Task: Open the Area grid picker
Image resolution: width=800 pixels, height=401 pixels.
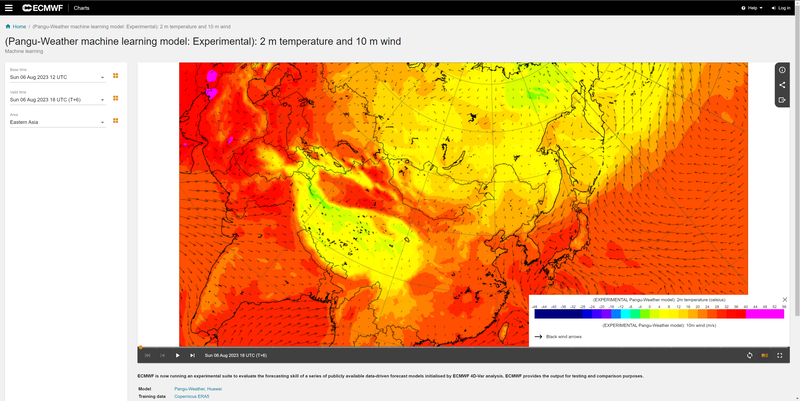Action: (116, 122)
